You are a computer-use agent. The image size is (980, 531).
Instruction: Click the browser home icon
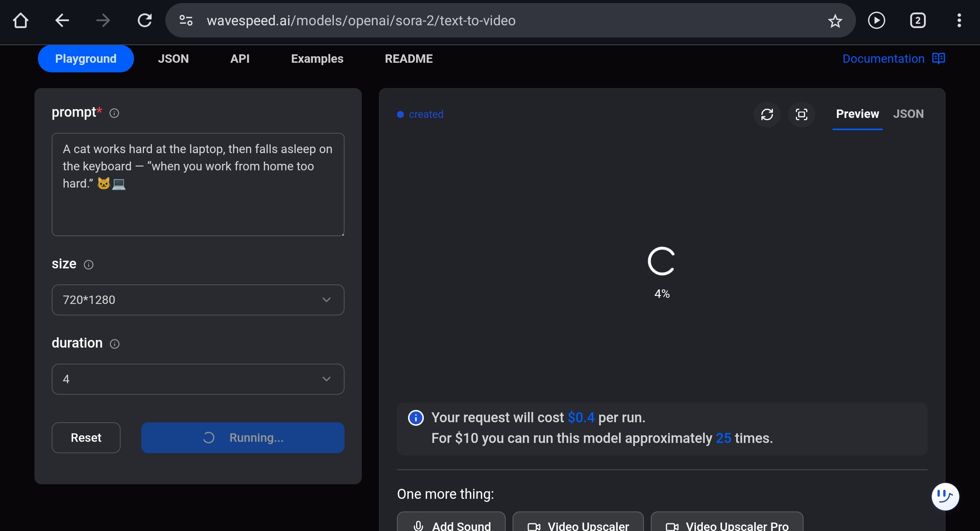click(x=20, y=21)
